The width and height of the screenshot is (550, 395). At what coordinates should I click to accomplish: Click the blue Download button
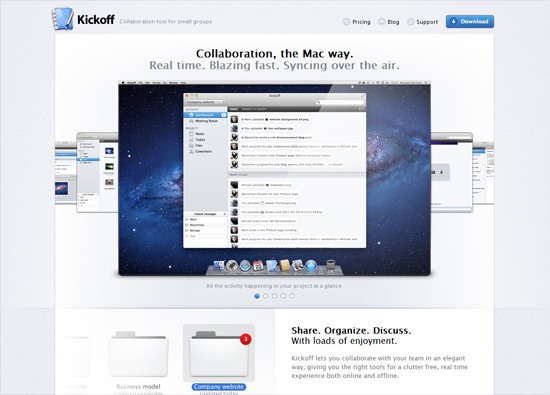point(470,21)
